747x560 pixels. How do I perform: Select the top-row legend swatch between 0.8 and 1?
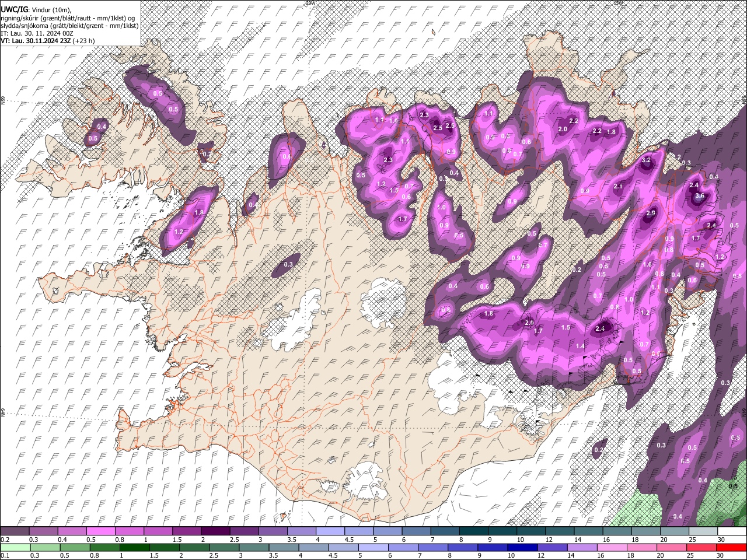click(x=129, y=531)
